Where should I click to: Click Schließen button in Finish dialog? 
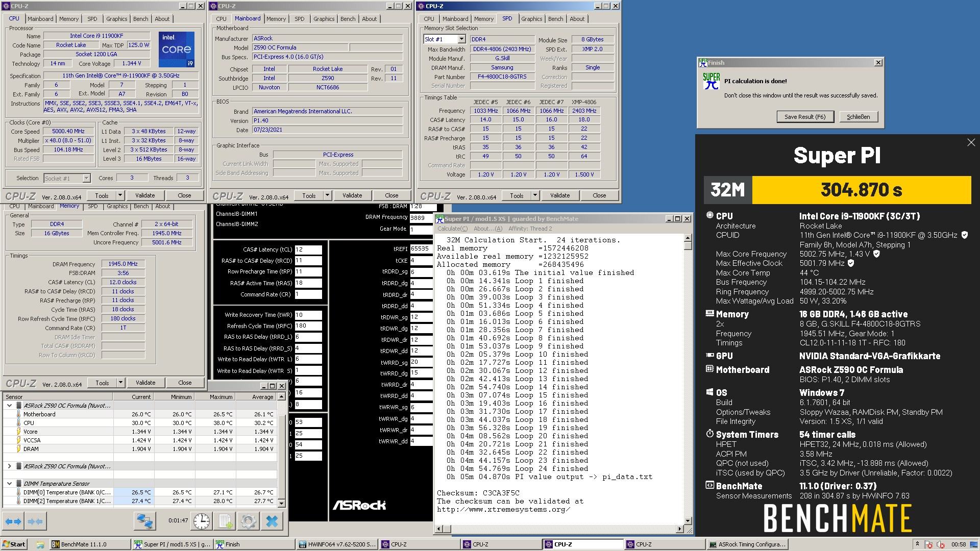pos(858,117)
